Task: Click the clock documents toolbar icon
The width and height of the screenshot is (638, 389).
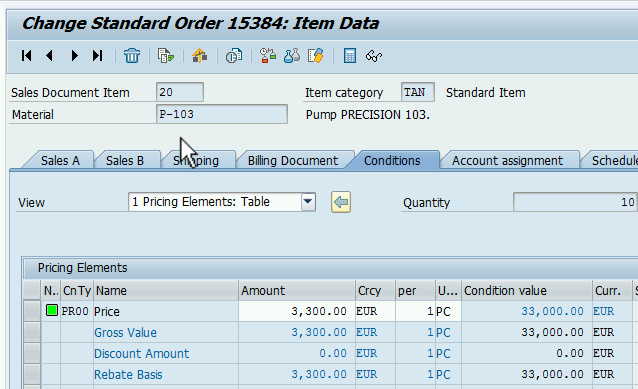Action: pyautogui.click(x=234, y=56)
